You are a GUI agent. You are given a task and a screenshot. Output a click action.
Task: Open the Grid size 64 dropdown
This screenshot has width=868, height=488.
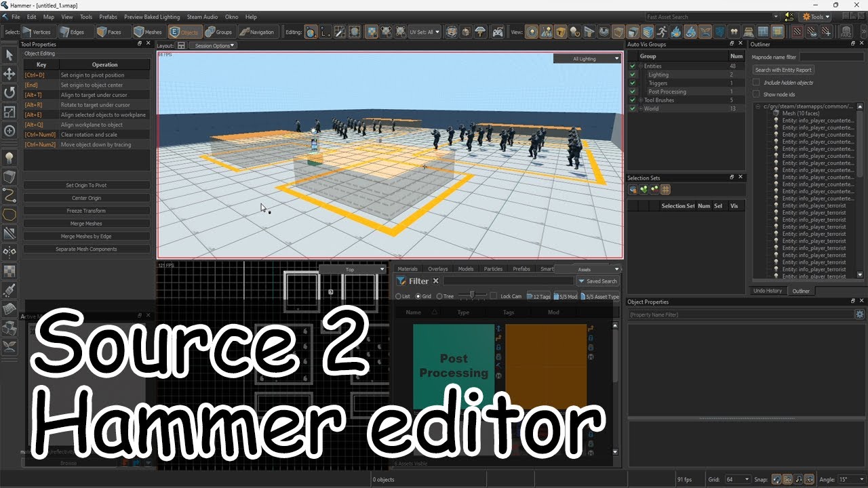click(x=738, y=479)
